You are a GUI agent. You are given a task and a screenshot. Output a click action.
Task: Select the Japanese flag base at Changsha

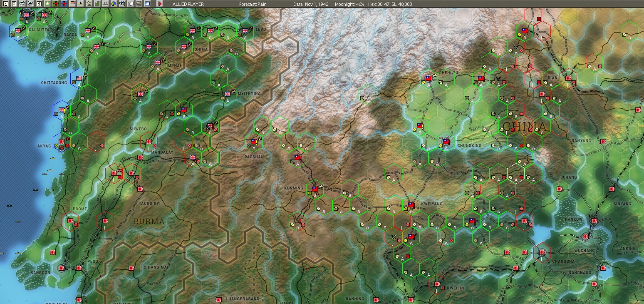pos(542,252)
